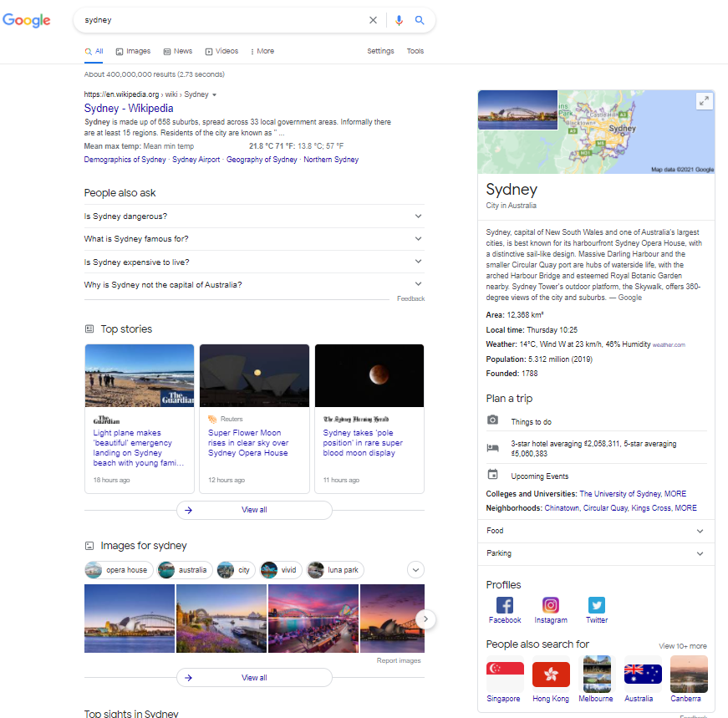
Task: Expand 'Is Sydney dangerous?' question
Action: point(254,216)
